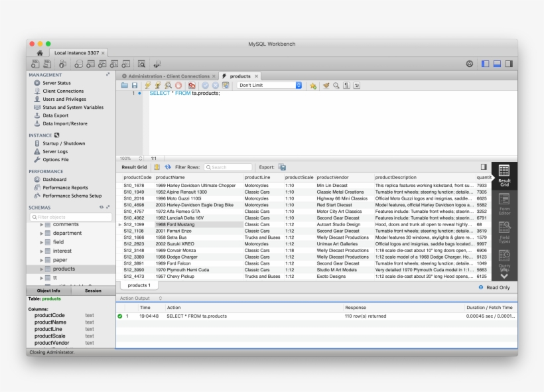Switch to Administration - Client Connections tab
Image resolution: width=544 pixels, height=392 pixels.
pos(169,76)
